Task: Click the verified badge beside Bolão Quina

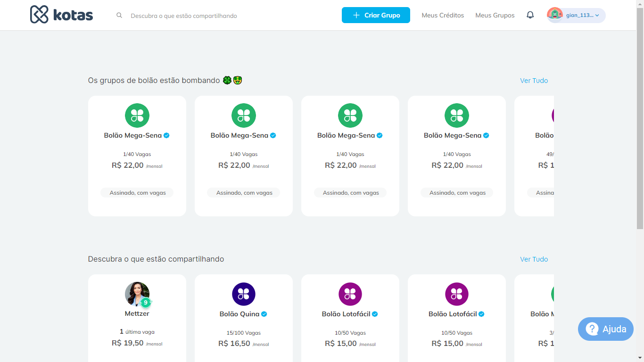Action: tap(264, 314)
